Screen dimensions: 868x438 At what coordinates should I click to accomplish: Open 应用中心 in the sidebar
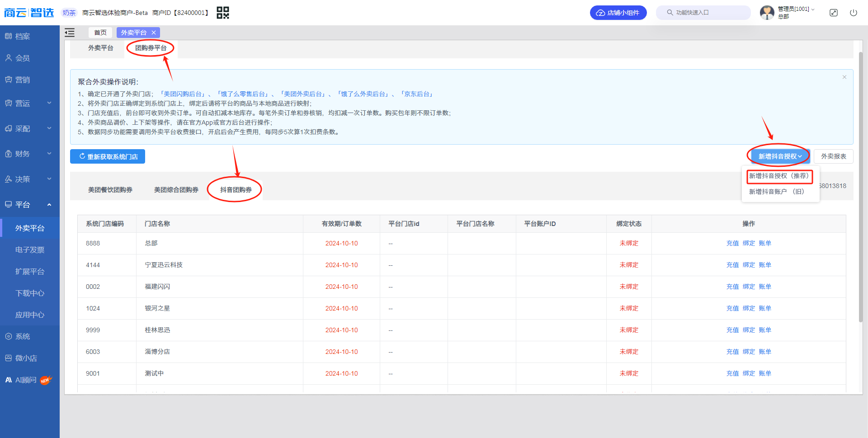click(x=30, y=315)
